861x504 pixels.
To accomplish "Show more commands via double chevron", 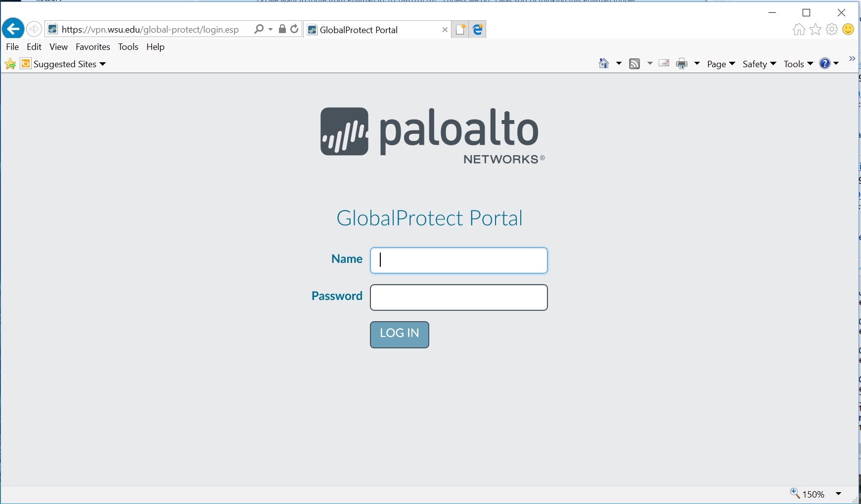I will point(852,59).
